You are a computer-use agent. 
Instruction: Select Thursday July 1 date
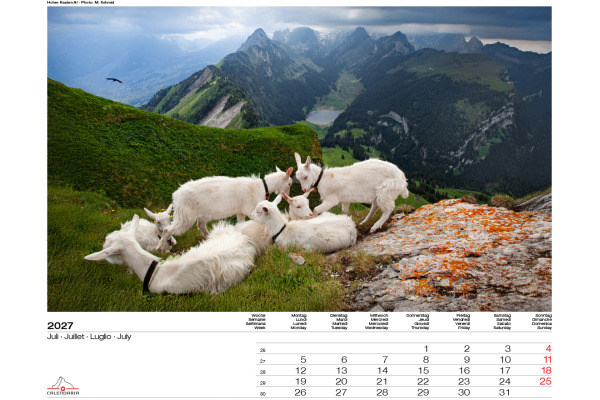pos(426,349)
